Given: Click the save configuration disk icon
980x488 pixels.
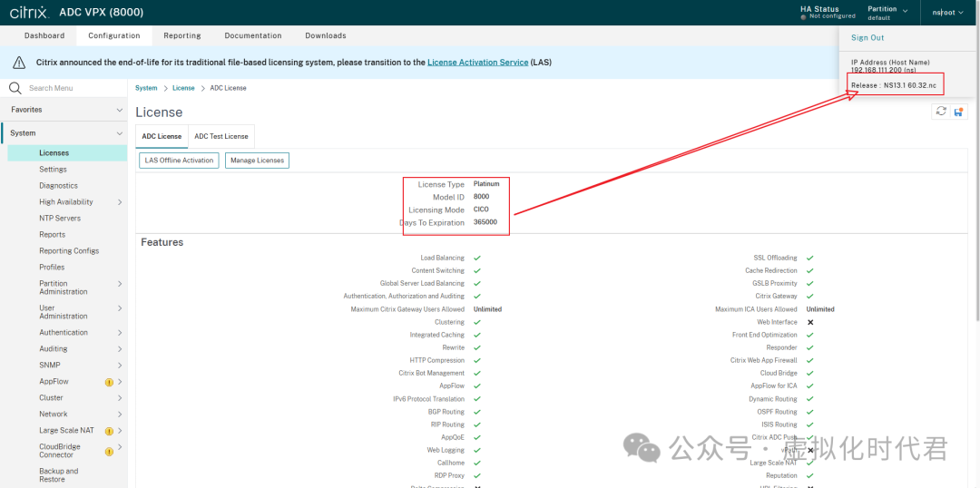Looking at the screenshot, I should (959, 112).
